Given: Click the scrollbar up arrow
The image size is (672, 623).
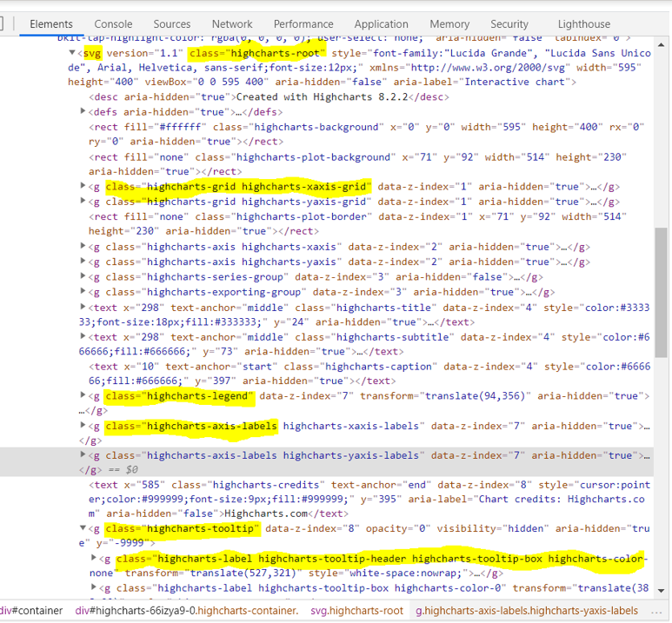Looking at the screenshot, I should click(661, 44).
